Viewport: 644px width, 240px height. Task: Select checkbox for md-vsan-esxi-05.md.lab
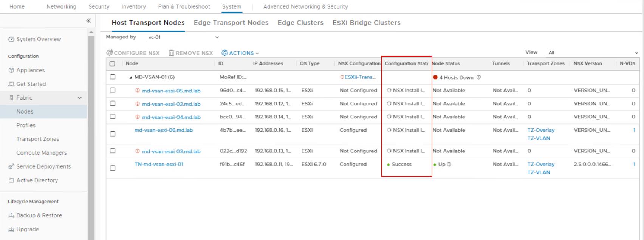click(x=113, y=90)
